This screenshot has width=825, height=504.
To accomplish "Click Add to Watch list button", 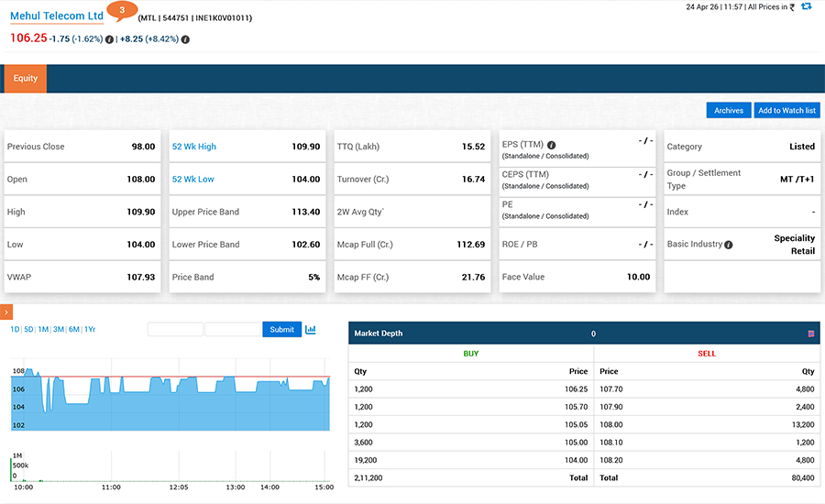I will 786,110.
